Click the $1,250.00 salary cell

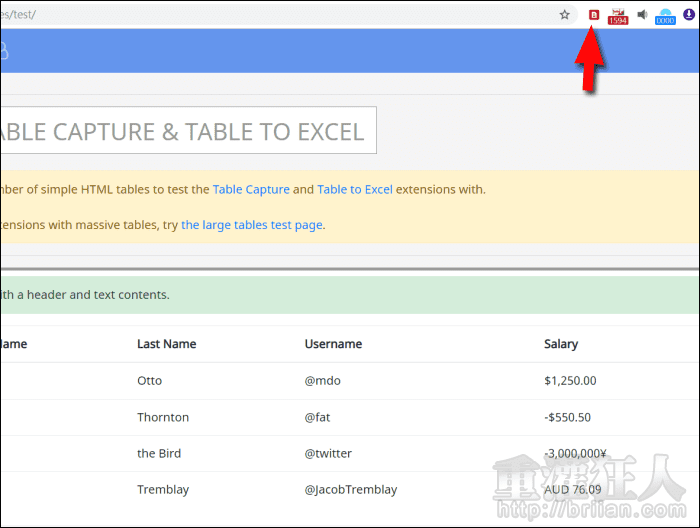[570, 381]
